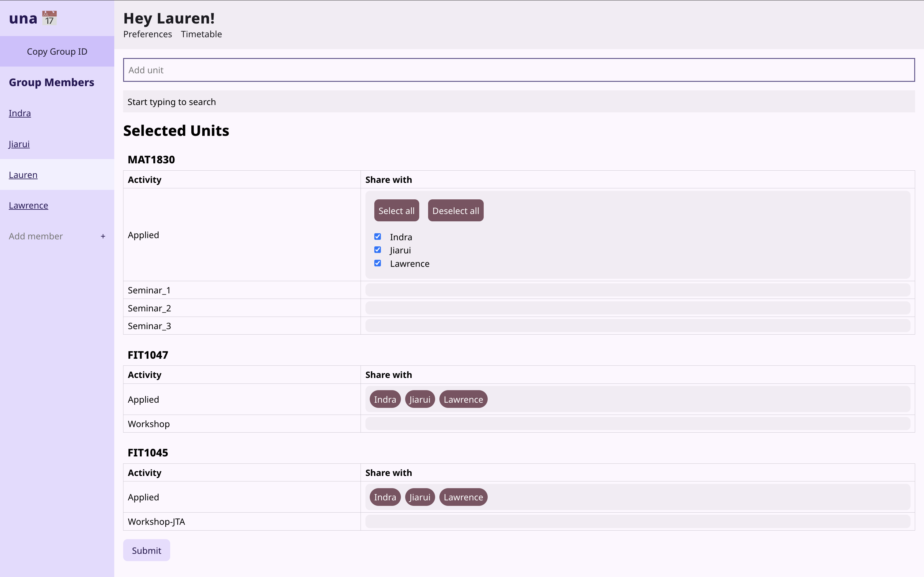Image resolution: width=924 pixels, height=577 pixels.
Task: Uncheck the Jiarui checkbox for MAT1830
Action: [378, 250]
